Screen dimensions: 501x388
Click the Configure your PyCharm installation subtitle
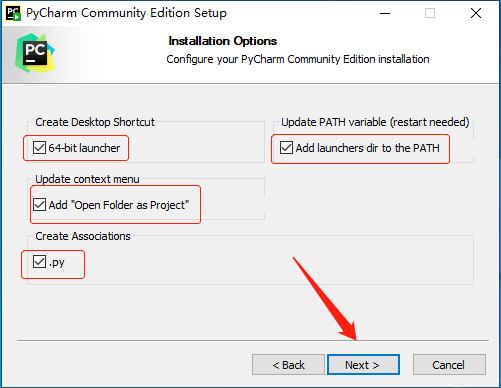point(298,59)
